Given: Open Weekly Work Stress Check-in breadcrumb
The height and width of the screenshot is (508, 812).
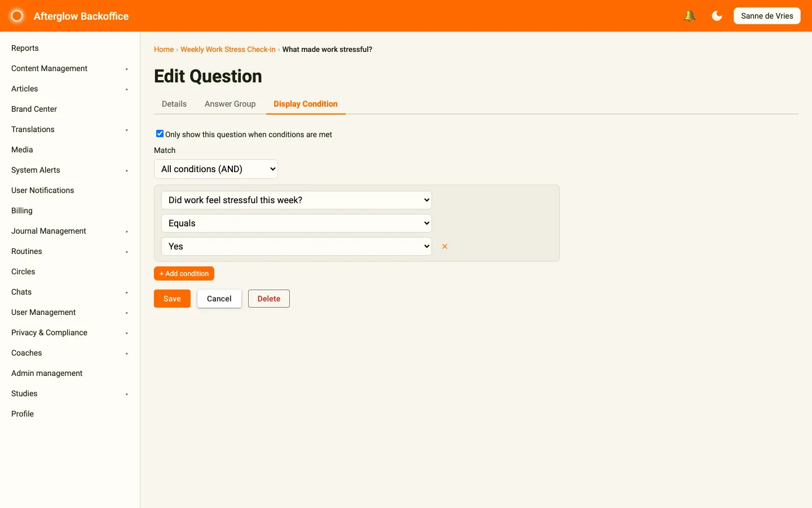Looking at the screenshot, I should 228,49.
